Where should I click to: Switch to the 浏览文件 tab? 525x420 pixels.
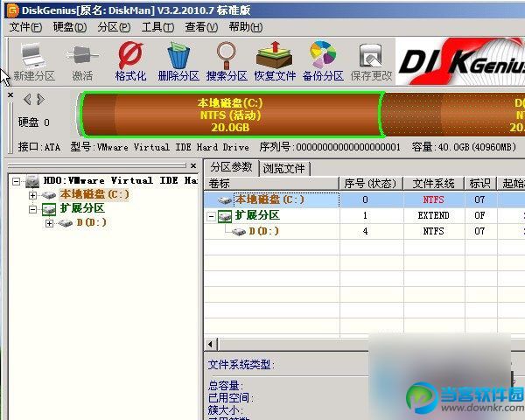pyautogui.click(x=283, y=169)
